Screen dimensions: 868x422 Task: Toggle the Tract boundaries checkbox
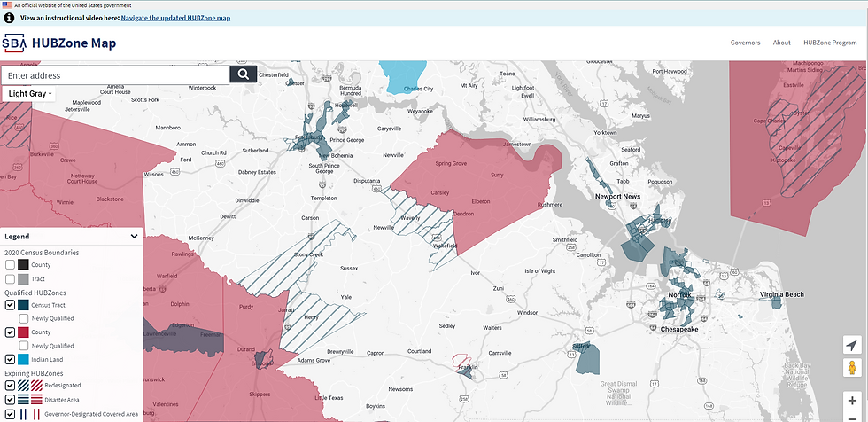point(10,279)
